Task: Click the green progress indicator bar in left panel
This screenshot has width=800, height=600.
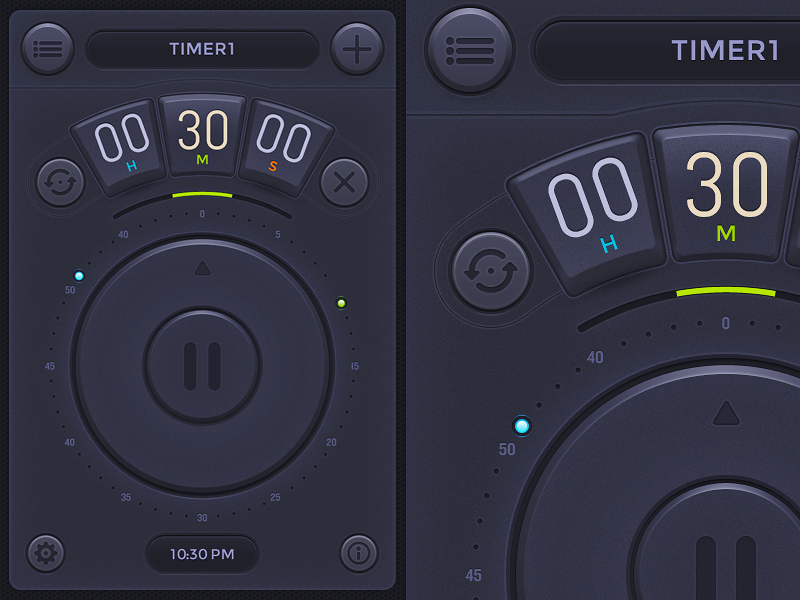Action: click(x=203, y=195)
